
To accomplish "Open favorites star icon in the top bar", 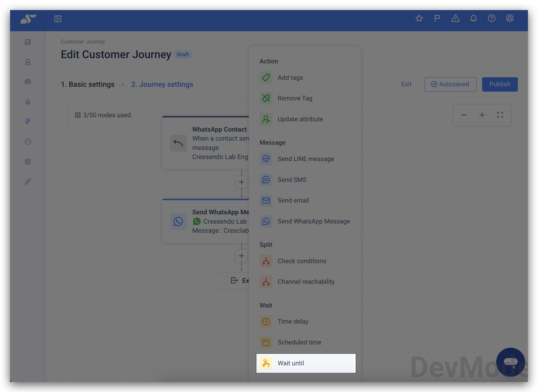I will coord(419,18).
